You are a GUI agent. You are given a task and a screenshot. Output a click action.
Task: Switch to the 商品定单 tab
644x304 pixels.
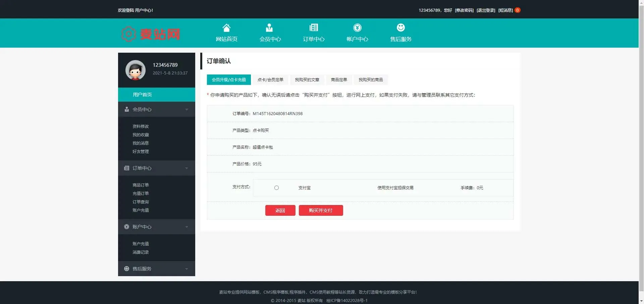[339, 80]
